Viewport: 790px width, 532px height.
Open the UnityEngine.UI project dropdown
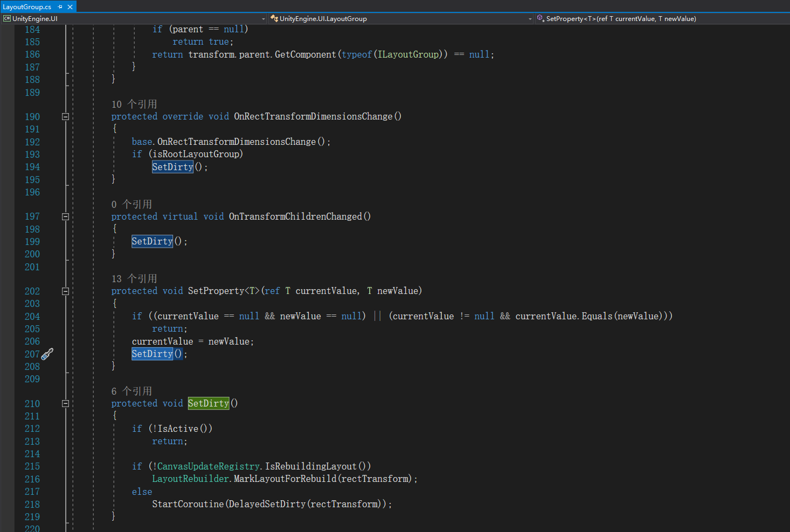click(264, 19)
